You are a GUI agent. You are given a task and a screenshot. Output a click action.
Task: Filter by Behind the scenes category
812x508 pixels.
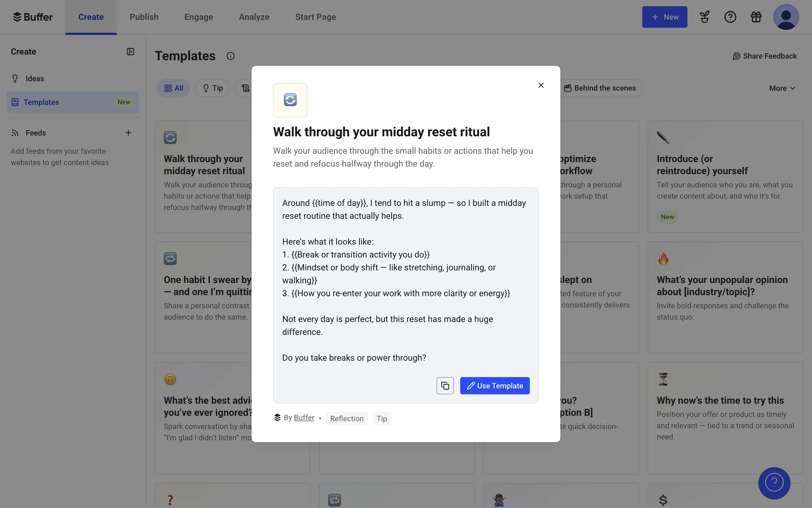pyautogui.click(x=600, y=88)
